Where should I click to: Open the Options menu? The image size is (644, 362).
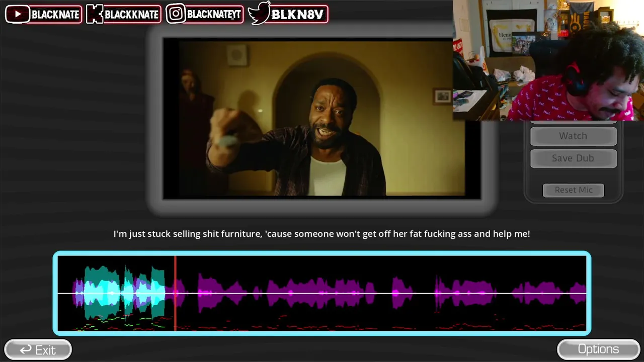(x=598, y=349)
